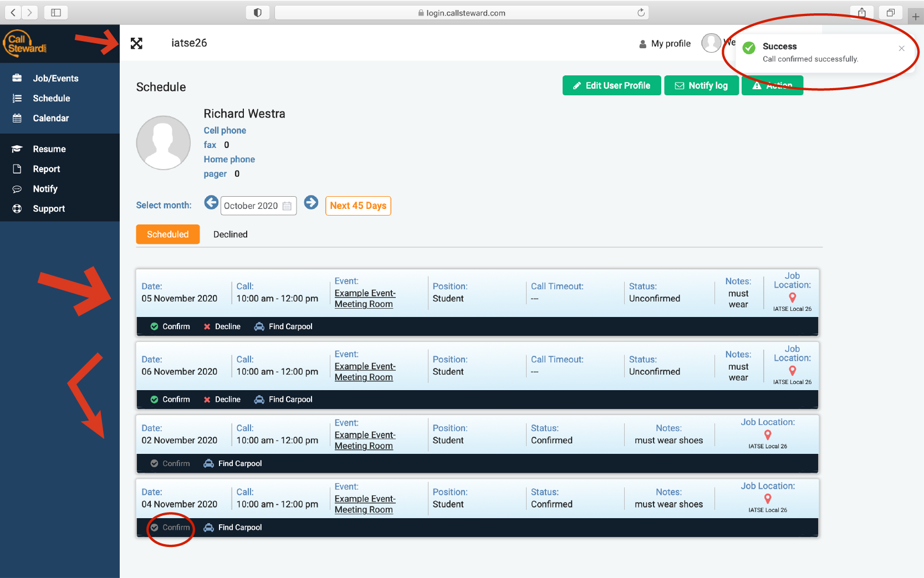
Task: Click the Next 45 Days button
Action: point(358,206)
